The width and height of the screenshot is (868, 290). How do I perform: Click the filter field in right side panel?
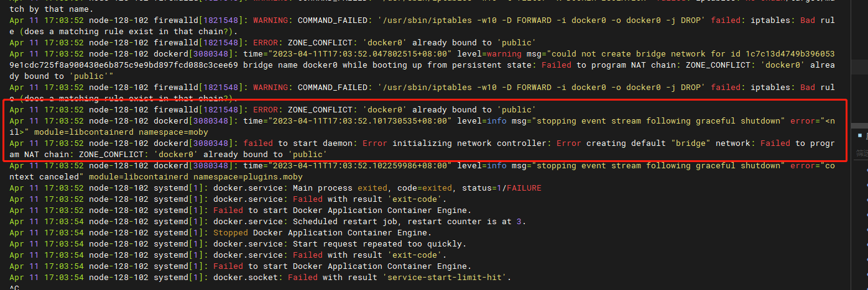[x=862, y=152]
